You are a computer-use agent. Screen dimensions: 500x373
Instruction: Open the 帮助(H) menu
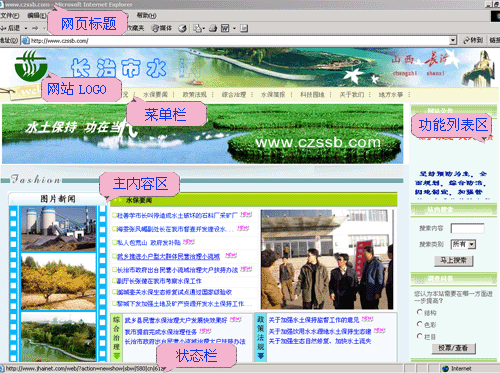pos(146,16)
